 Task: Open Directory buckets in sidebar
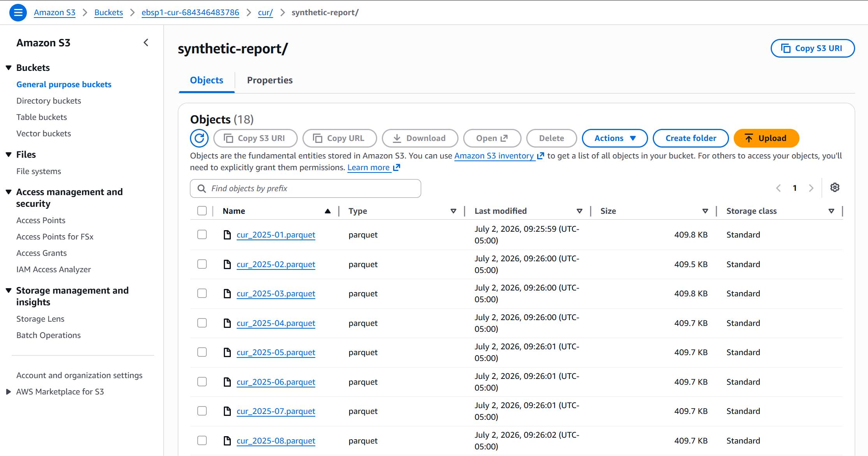tap(49, 101)
